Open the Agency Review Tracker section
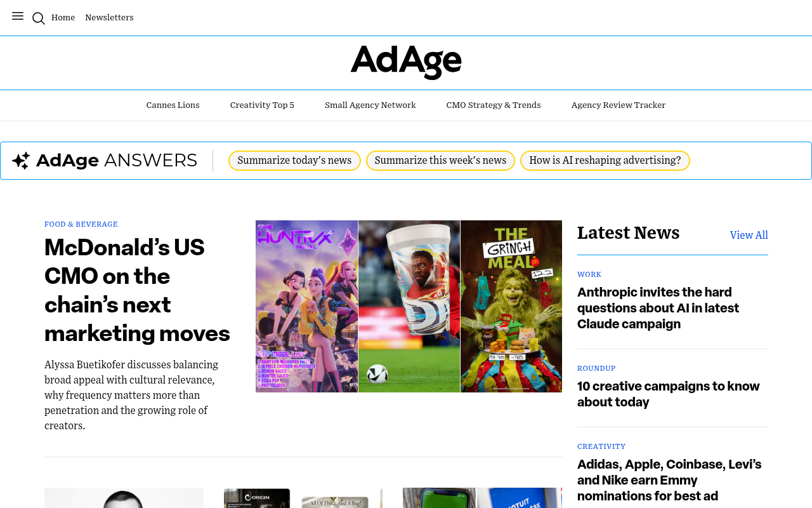 619,105
